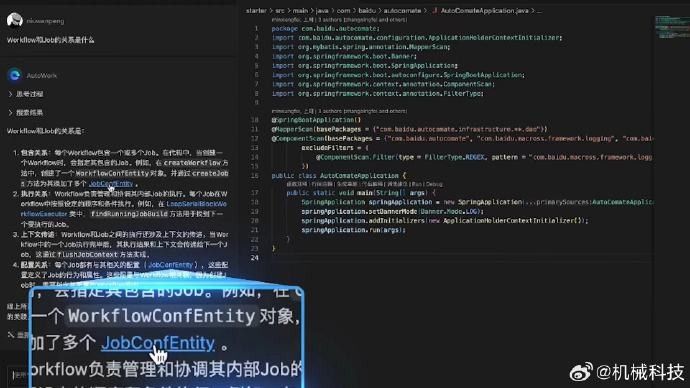Click the findRunningJobBuild code term
Image resolution: width=690 pixels, height=388 pixels.
click(129, 214)
